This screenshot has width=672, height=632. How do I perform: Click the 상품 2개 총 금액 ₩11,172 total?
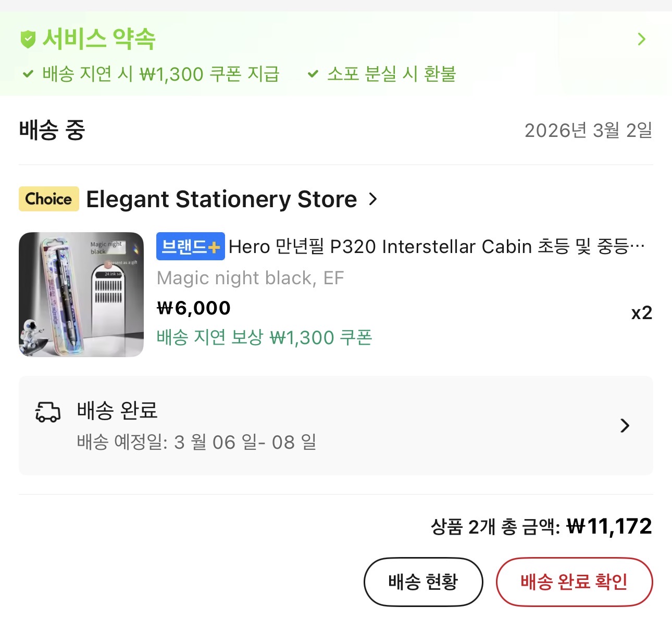tap(541, 526)
